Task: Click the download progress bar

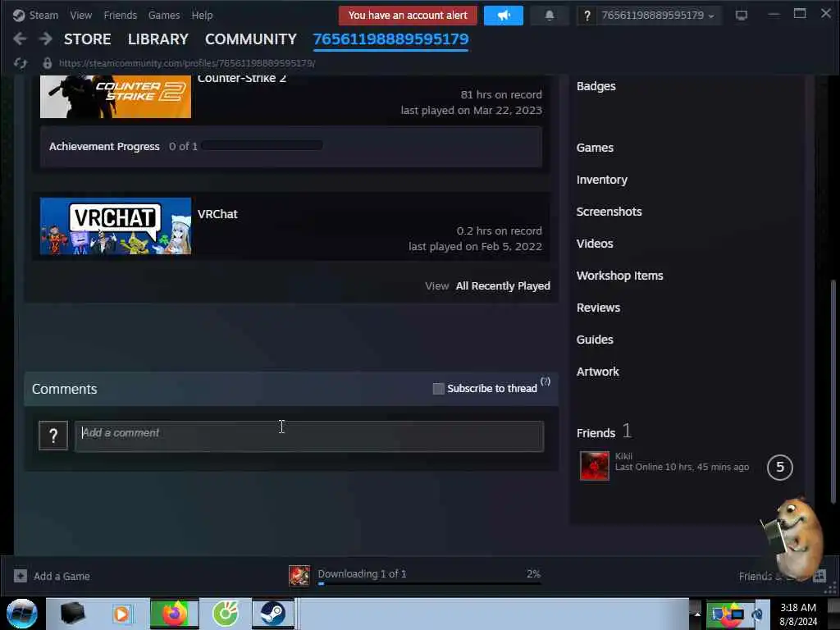Action: pyautogui.click(x=430, y=584)
